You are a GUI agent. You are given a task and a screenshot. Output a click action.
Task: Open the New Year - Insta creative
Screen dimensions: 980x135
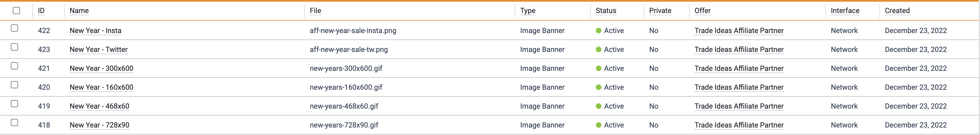tap(96, 31)
